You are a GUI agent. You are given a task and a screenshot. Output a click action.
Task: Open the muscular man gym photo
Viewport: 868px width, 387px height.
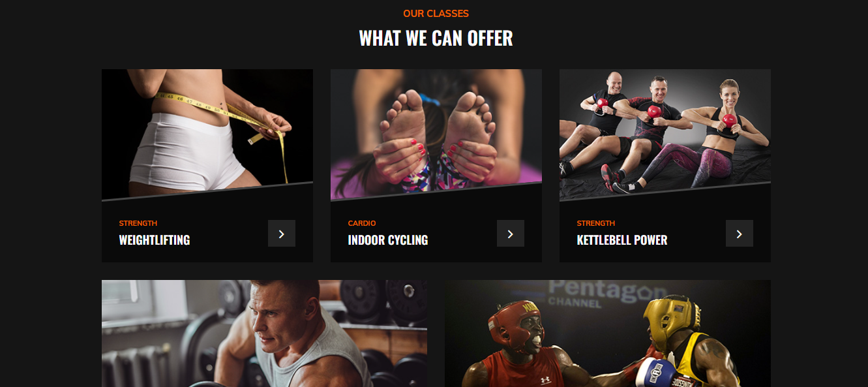point(264,333)
